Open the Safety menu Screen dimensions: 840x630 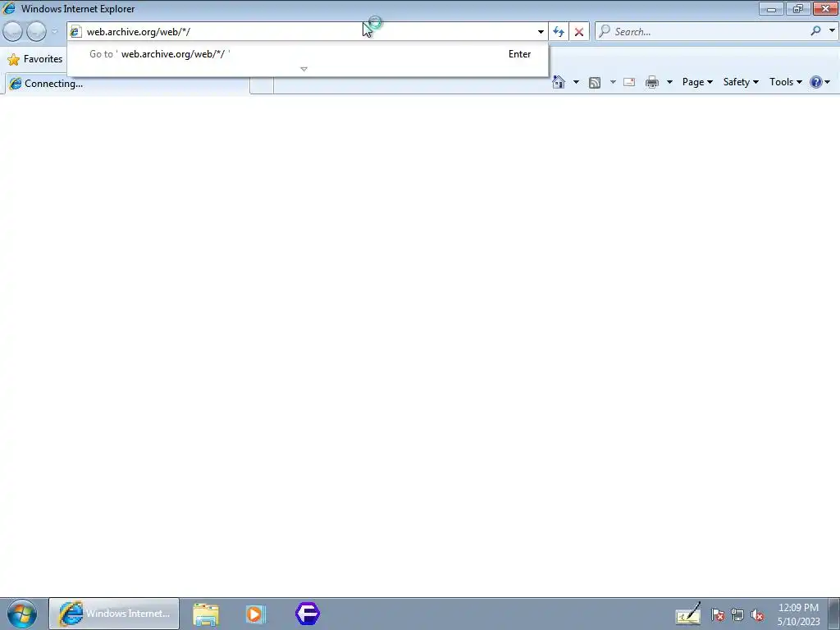(741, 82)
